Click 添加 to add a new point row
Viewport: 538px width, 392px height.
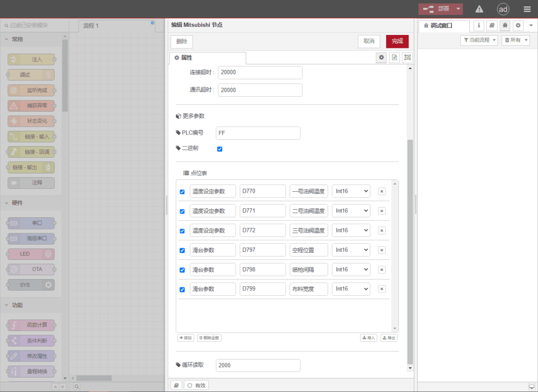[186, 338]
